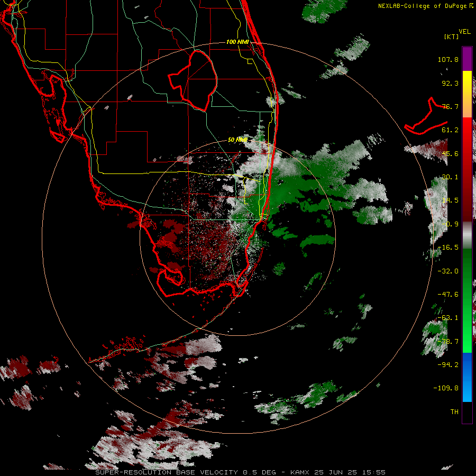Click the Lake Okeechobee outline on the map
This screenshot has width=476, height=476.
coord(193,81)
